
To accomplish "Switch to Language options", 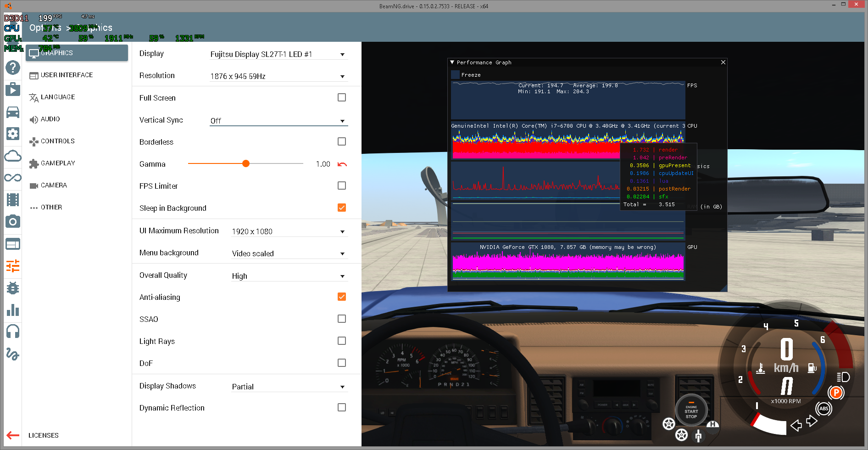I will tap(77, 97).
